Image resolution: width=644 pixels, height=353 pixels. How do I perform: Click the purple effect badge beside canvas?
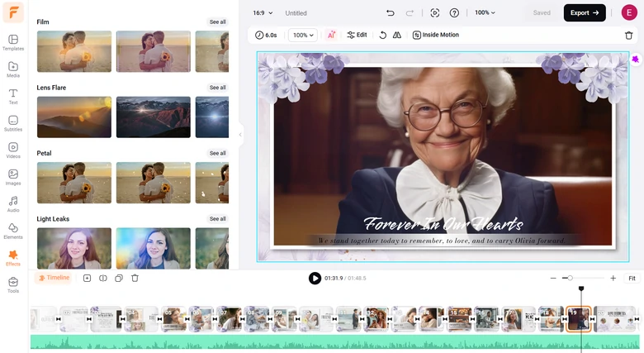636,60
